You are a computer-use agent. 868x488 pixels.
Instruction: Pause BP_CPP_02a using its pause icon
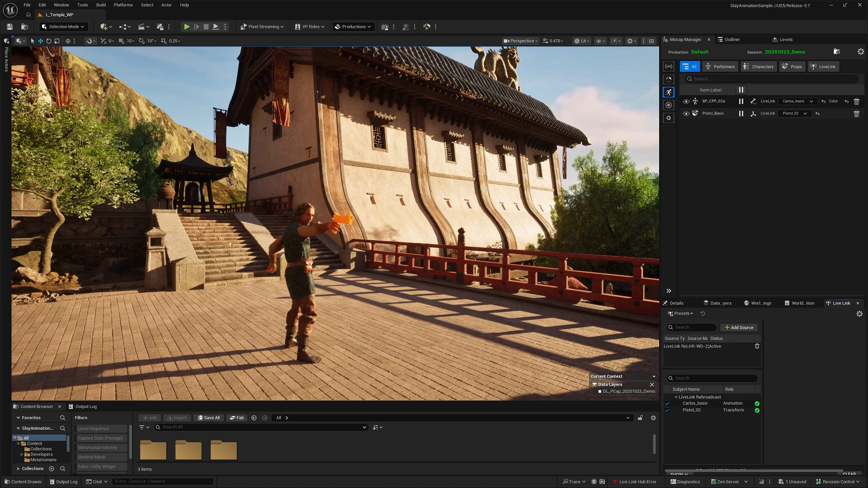pyautogui.click(x=741, y=101)
